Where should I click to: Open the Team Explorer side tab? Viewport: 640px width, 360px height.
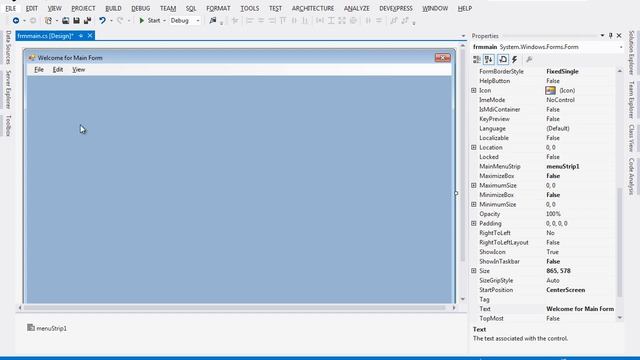click(631, 100)
